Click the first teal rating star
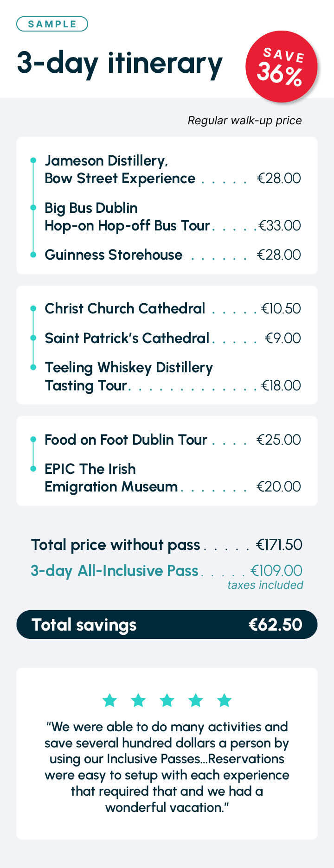Screen dimensions: 334x868 pos(109,700)
